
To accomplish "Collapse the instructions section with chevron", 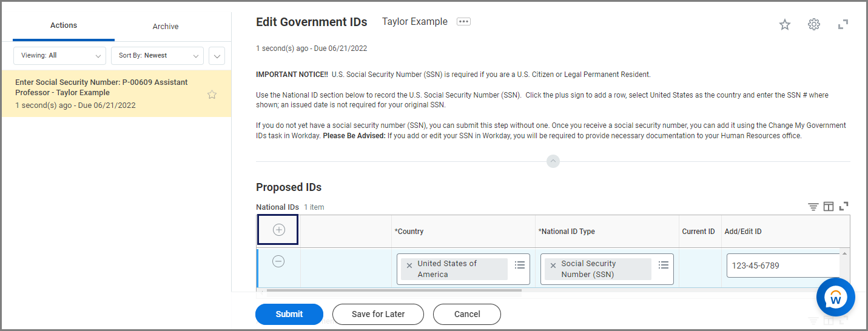I will (x=553, y=161).
